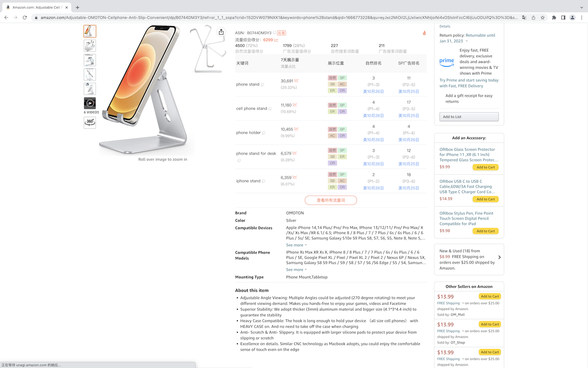Click 查看所有流量词 view all keywords button
588x368 pixels.
(331, 200)
